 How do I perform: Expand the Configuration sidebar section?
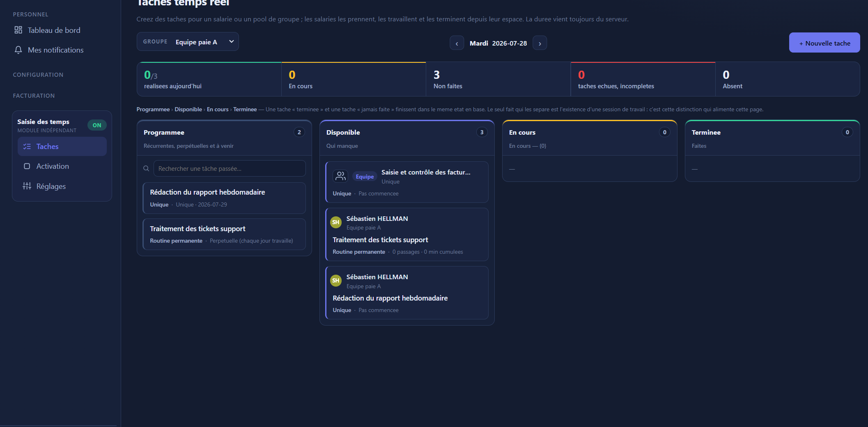38,75
